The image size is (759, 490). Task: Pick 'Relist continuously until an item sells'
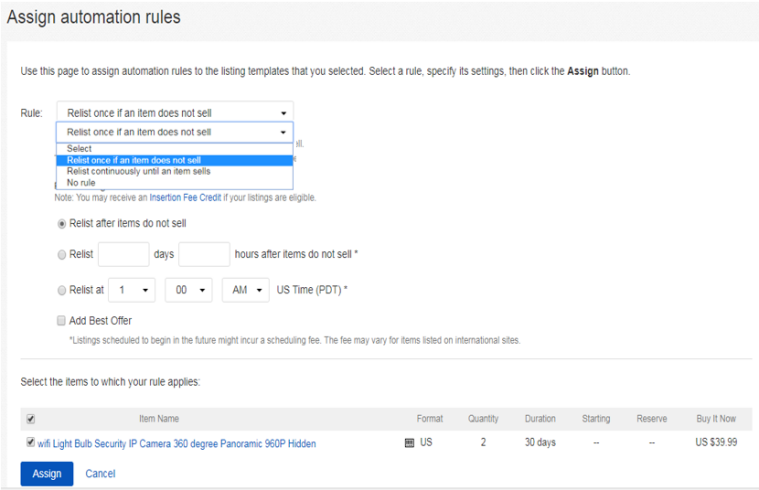(x=138, y=171)
